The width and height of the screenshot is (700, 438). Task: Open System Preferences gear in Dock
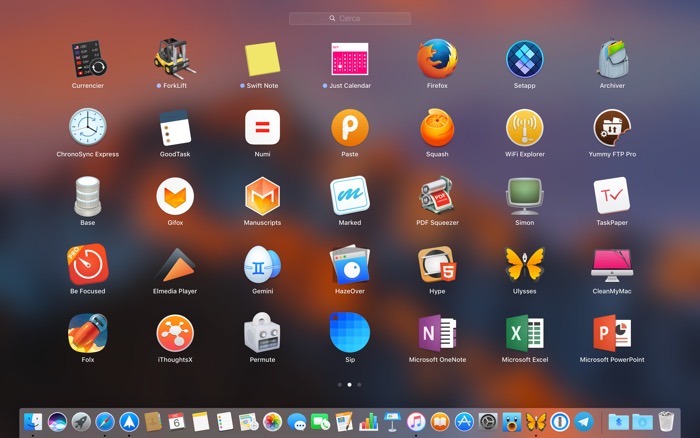point(488,421)
